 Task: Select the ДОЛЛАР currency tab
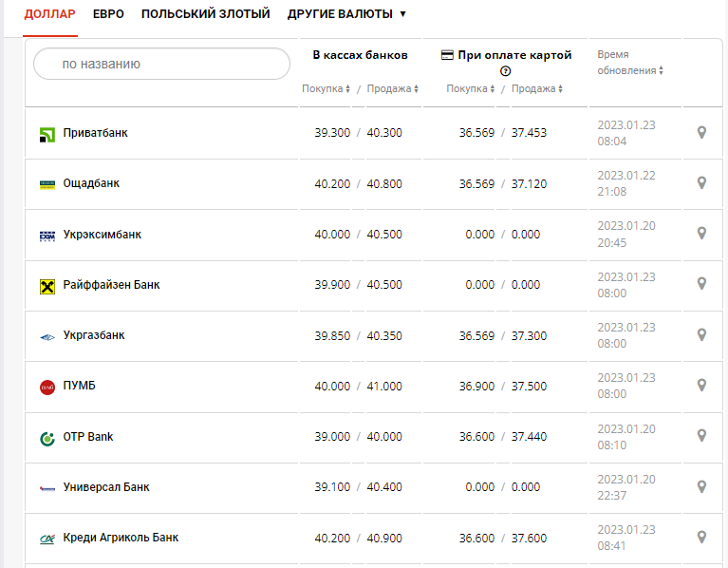(50, 14)
